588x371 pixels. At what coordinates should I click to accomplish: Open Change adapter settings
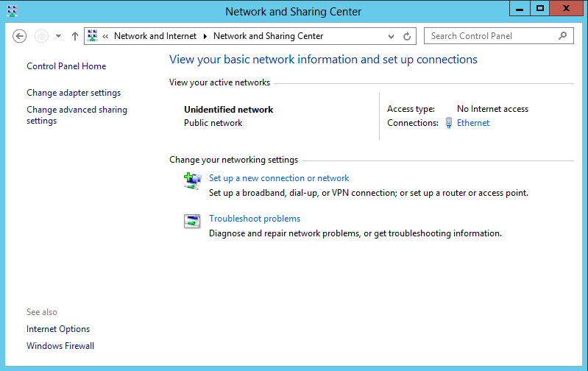74,93
